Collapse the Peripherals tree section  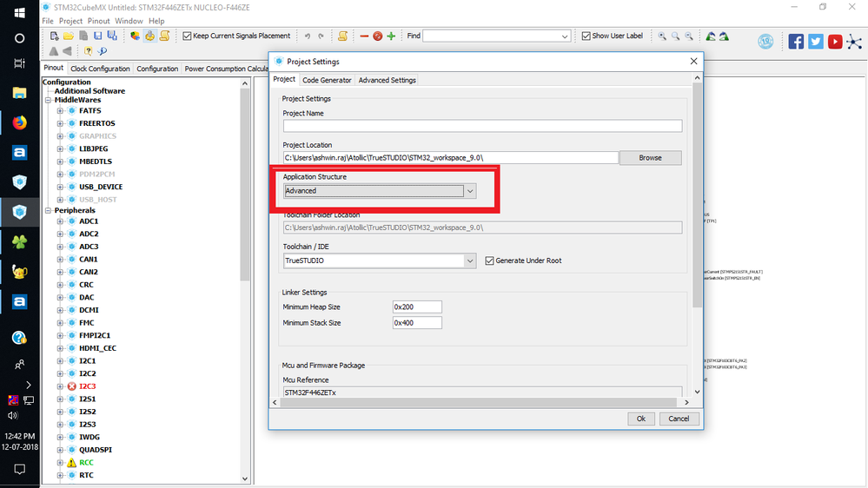48,210
